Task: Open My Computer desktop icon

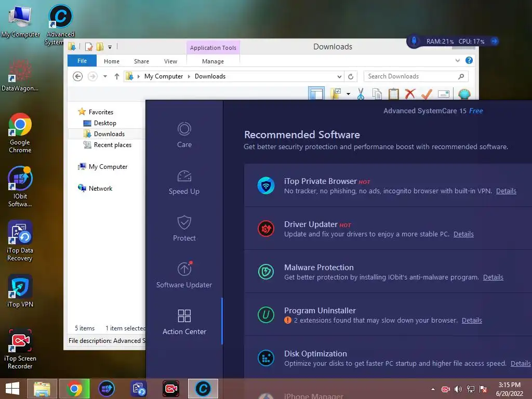Action: [20, 22]
